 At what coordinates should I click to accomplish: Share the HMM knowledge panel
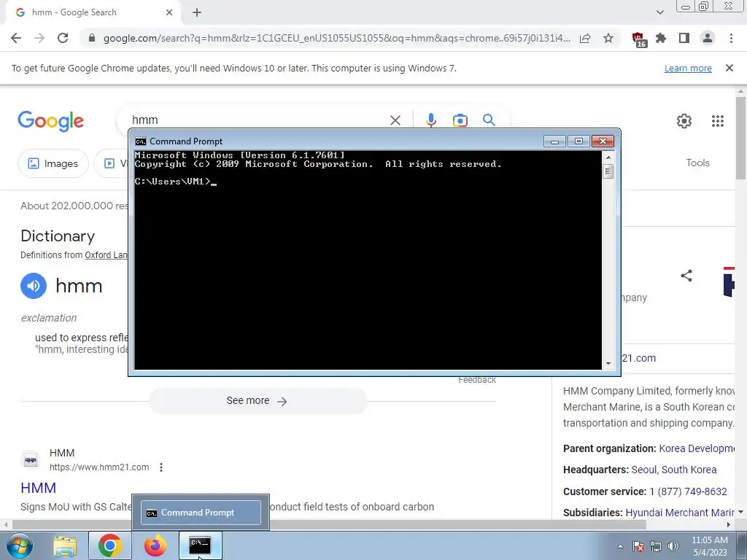coord(686,276)
